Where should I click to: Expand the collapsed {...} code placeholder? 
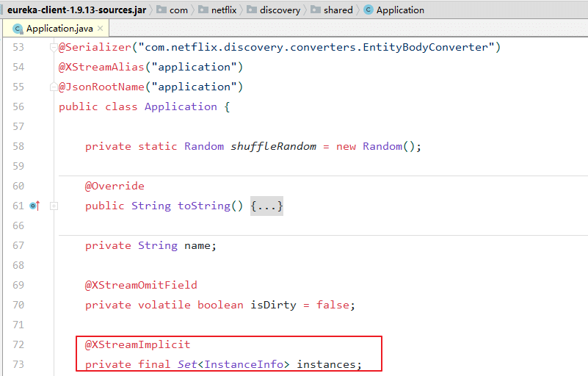(266, 206)
